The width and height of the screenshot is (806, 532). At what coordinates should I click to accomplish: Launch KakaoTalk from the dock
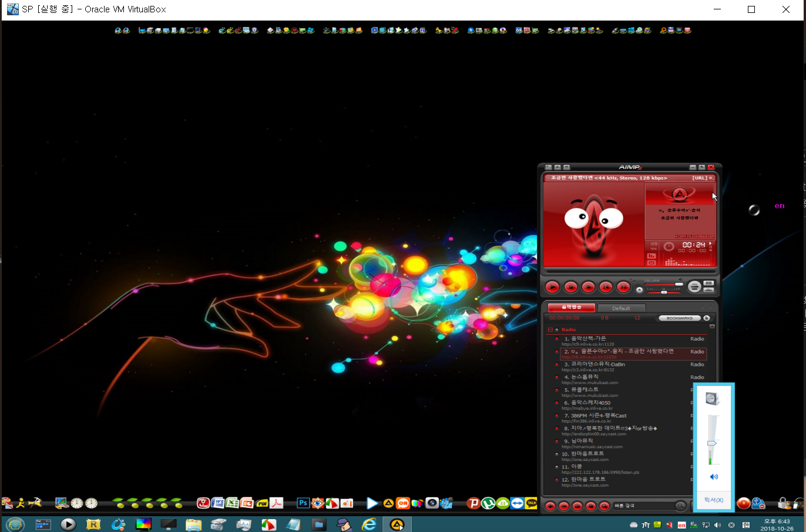(x=532, y=503)
